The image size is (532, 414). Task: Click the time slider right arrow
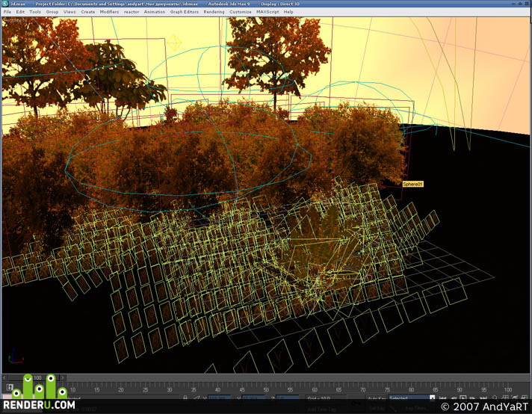pyautogui.click(x=63, y=377)
